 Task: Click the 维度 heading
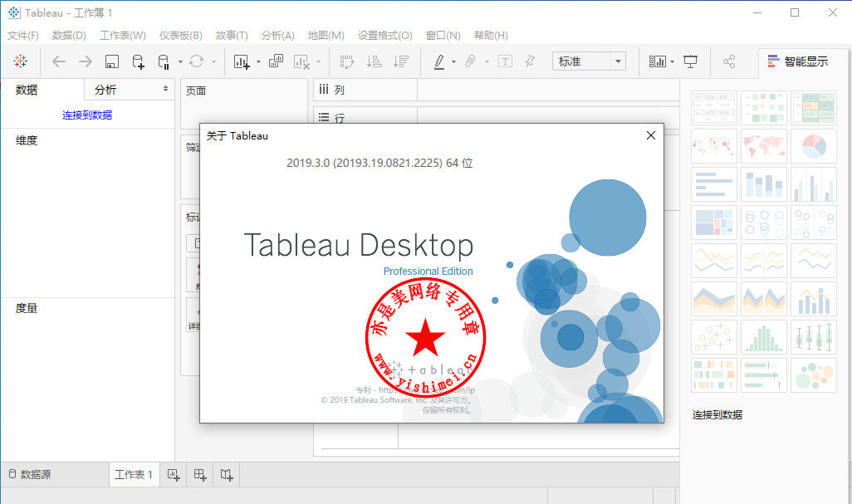[27, 140]
